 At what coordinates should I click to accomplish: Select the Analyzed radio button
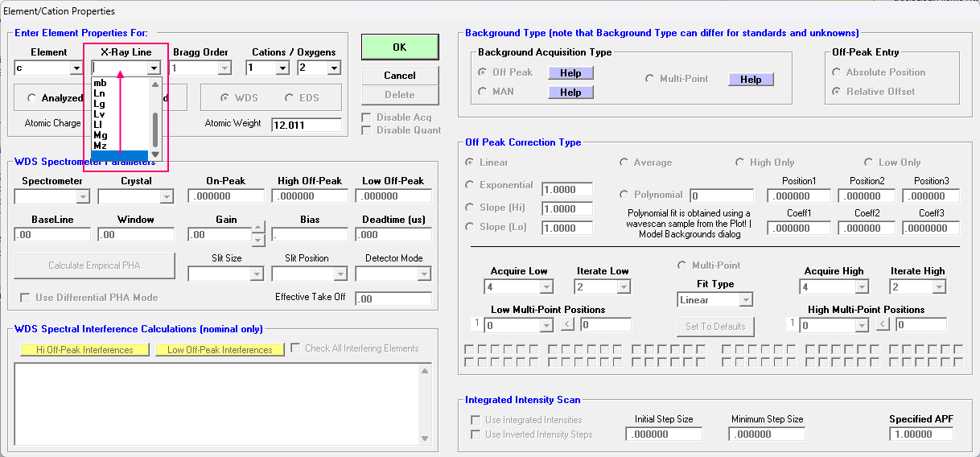click(x=32, y=98)
